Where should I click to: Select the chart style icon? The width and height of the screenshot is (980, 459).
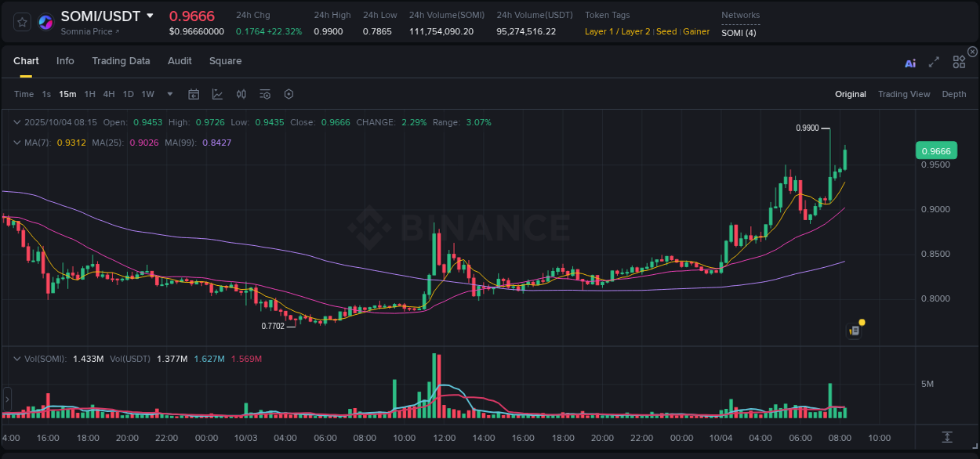[x=217, y=94]
